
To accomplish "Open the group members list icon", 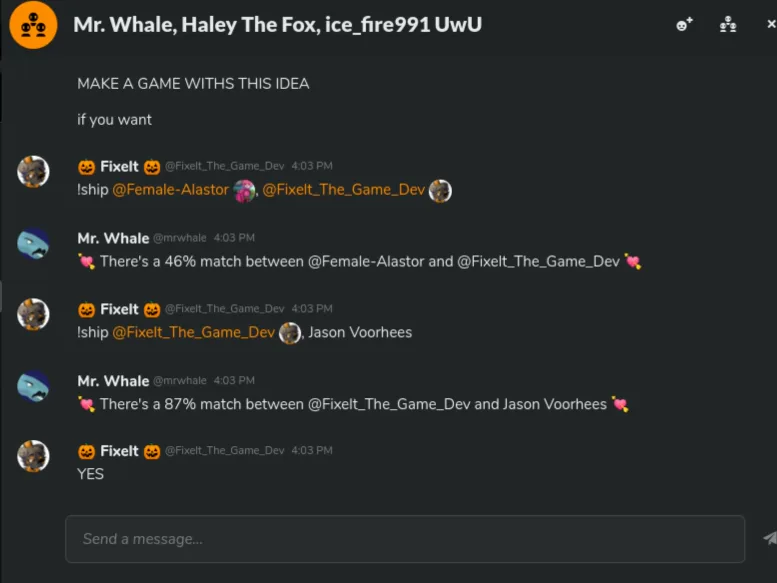I will click(728, 25).
